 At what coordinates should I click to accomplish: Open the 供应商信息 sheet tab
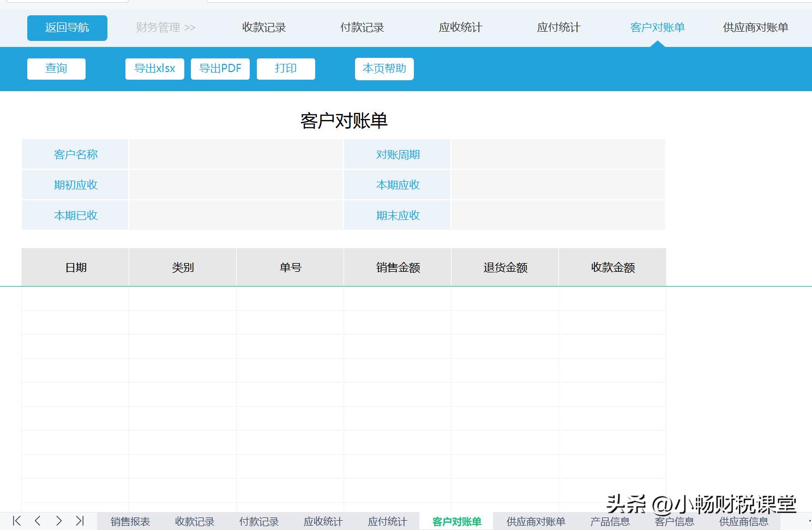point(743,520)
